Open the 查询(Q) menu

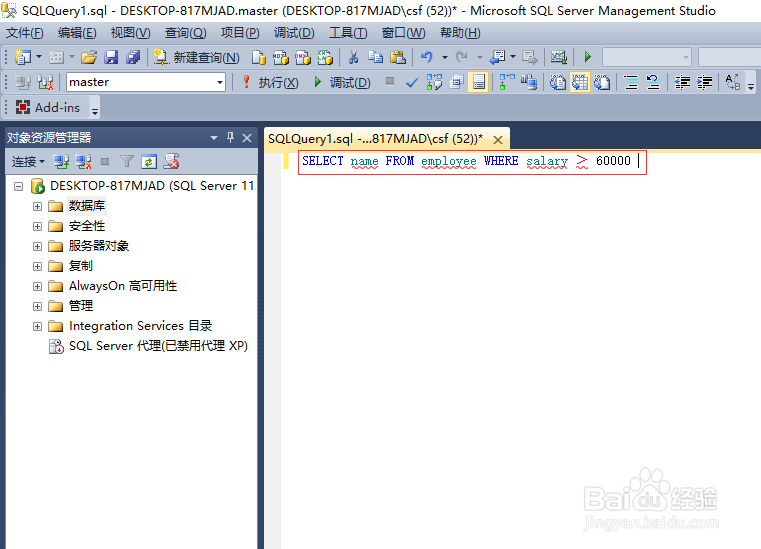pos(186,33)
